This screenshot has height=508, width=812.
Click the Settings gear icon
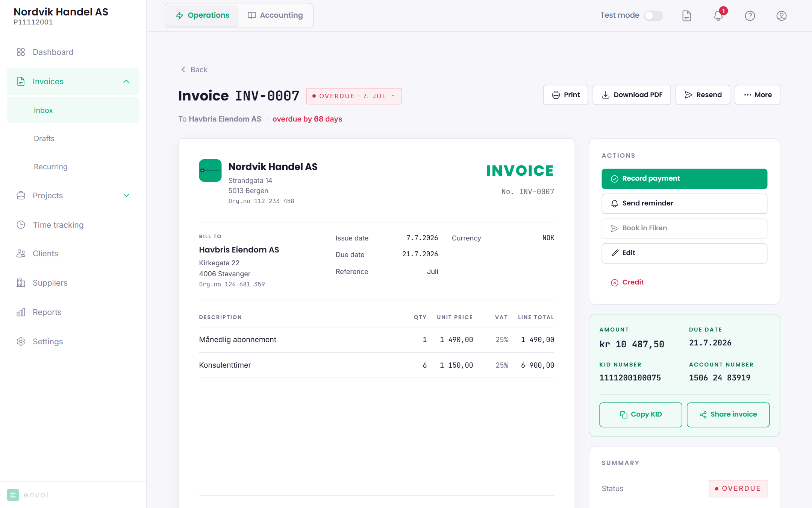point(21,341)
